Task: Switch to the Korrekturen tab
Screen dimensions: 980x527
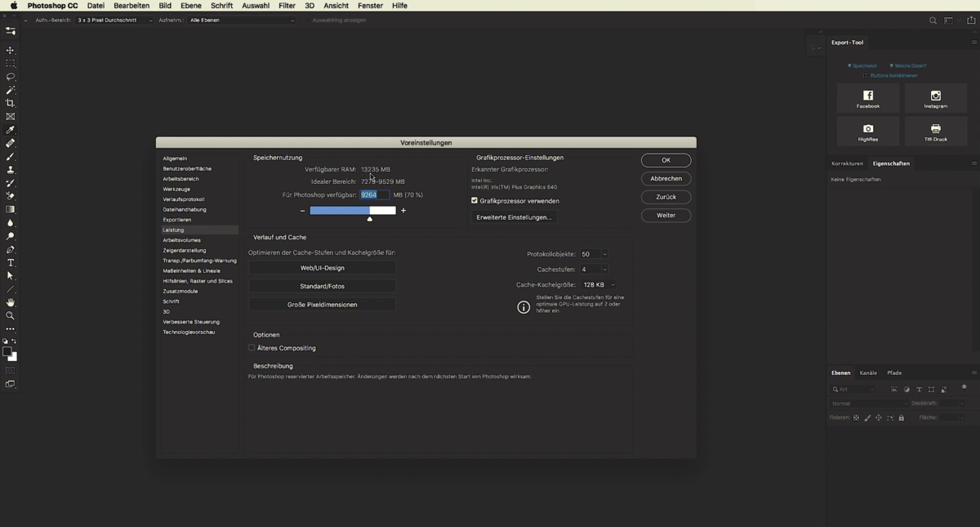Action: [847, 163]
